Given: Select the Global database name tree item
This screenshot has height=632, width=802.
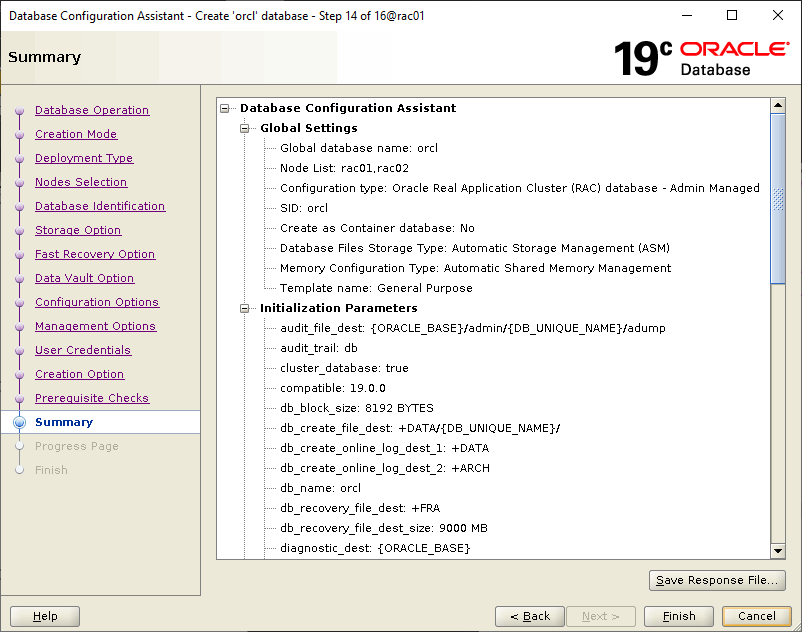Looking at the screenshot, I should 358,148.
